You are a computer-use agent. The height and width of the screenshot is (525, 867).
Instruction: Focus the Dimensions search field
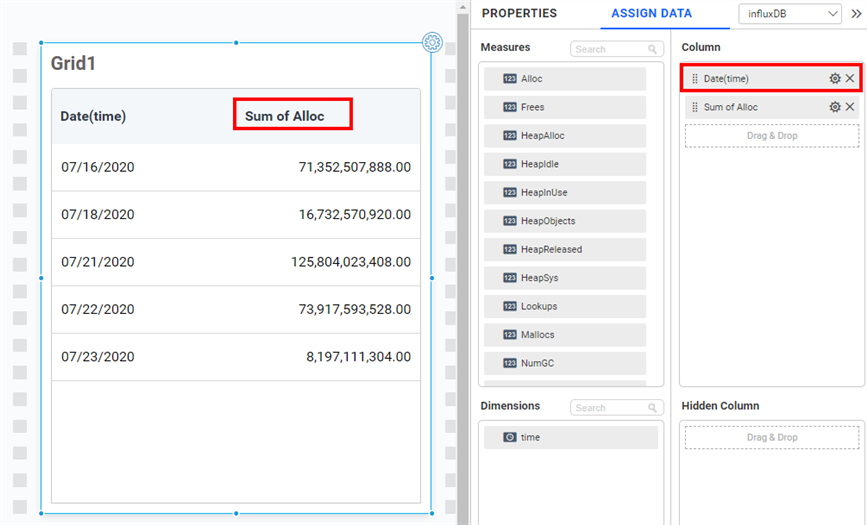[x=608, y=408]
